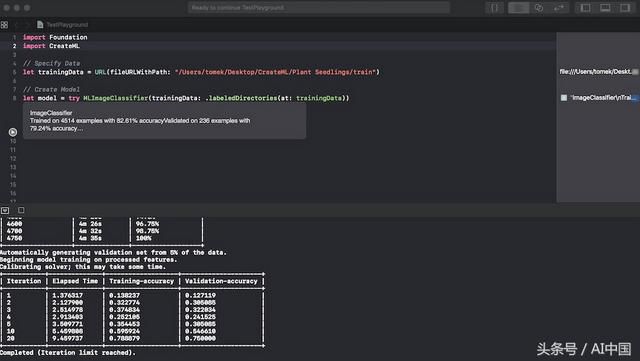The height and width of the screenshot is (361, 640).
Task: Click the activity status bar showing TestPlayground
Action: point(319,8)
